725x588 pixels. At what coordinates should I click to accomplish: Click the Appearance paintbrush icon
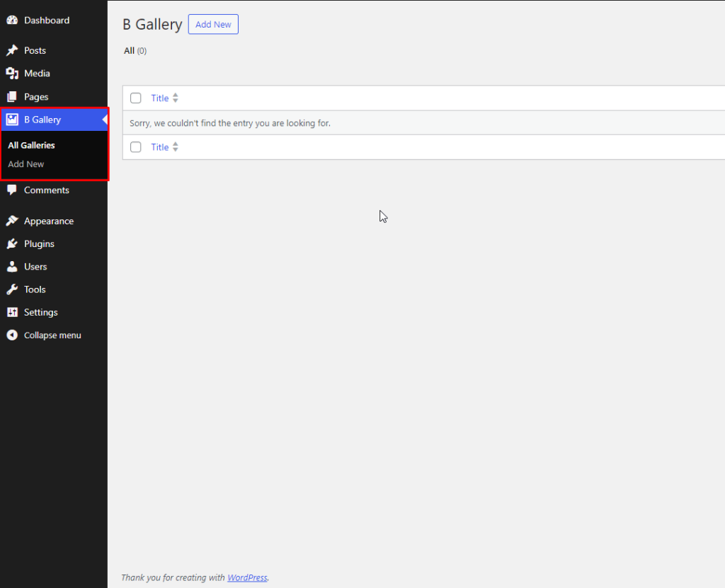[x=12, y=221]
